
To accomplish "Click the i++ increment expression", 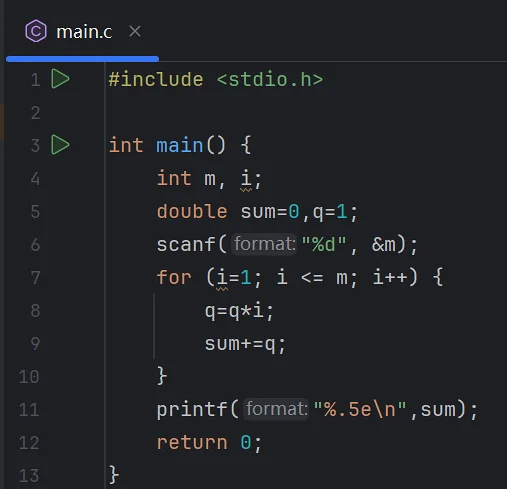I will (x=390, y=277).
